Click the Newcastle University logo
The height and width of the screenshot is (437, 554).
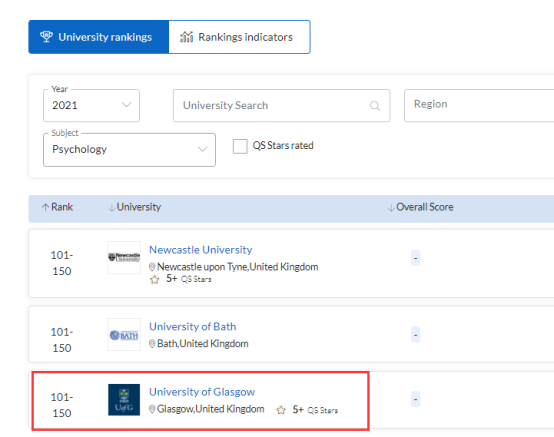click(124, 258)
